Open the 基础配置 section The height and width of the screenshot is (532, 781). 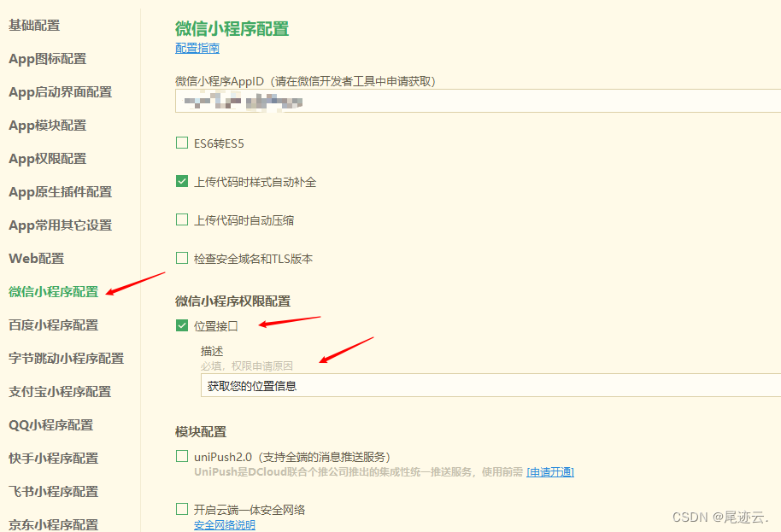pyautogui.click(x=34, y=26)
